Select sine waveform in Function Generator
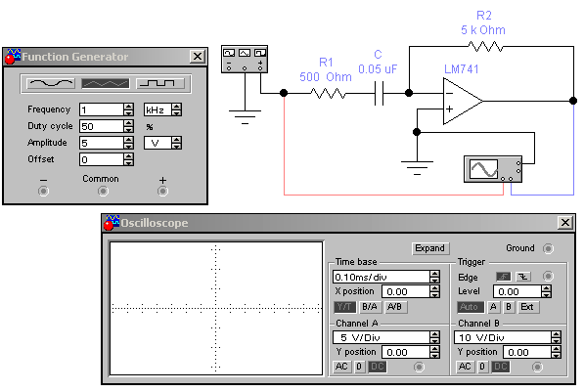Viewport: 584px width, 392px height. 51,83
